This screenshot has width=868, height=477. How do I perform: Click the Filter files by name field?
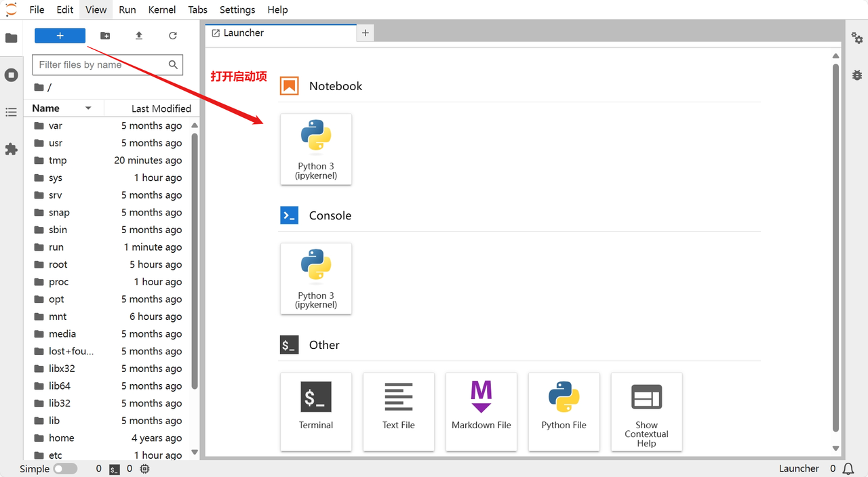(x=100, y=65)
